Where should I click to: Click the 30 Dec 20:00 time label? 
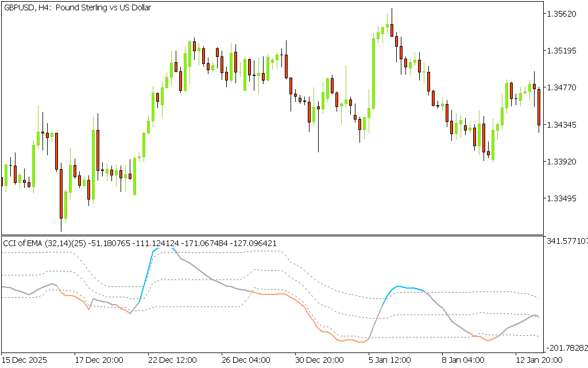pyautogui.click(x=319, y=361)
